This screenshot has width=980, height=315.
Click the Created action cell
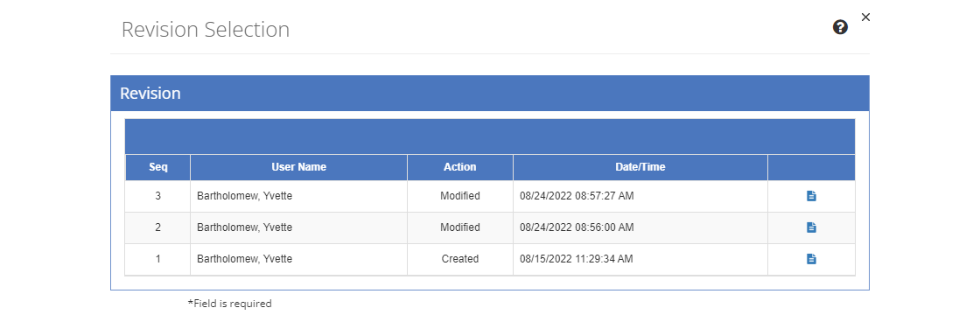(460, 259)
